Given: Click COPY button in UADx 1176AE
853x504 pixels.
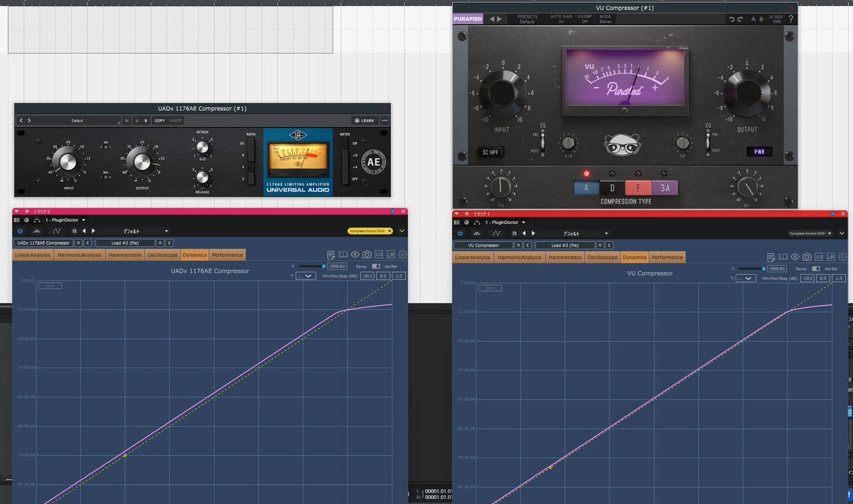Looking at the screenshot, I should pos(160,121).
